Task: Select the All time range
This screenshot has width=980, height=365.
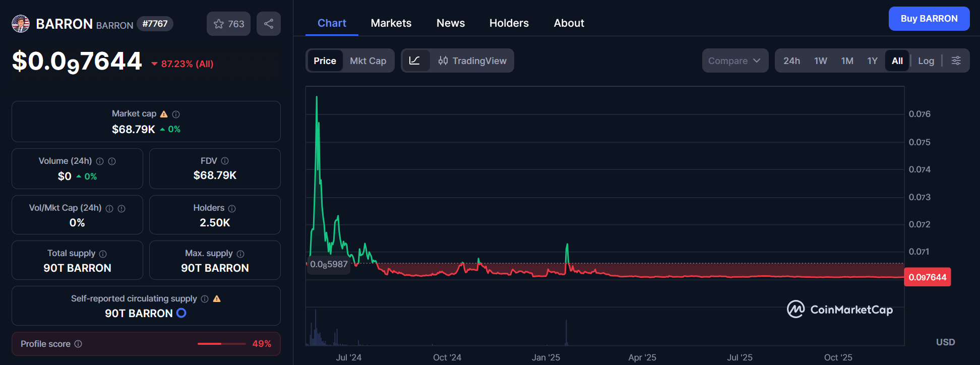Action: [897, 60]
